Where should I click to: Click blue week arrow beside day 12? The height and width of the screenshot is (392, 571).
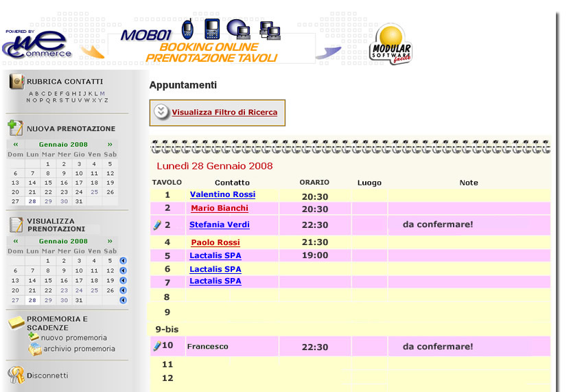click(x=123, y=270)
